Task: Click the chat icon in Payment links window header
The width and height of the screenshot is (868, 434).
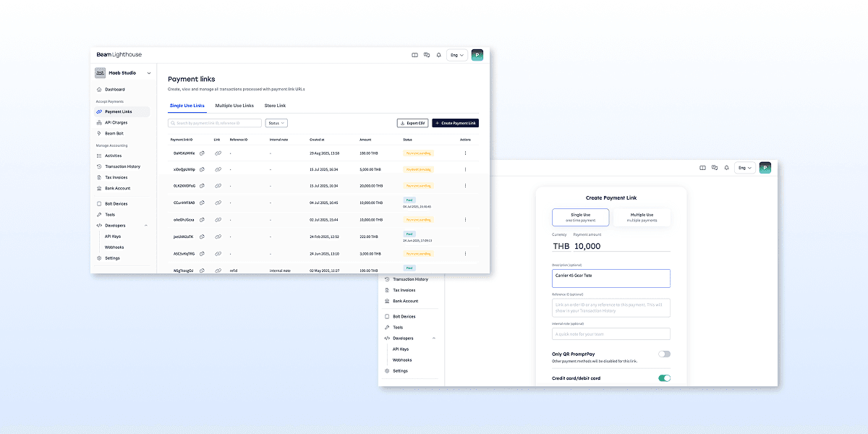Action: 427,55
